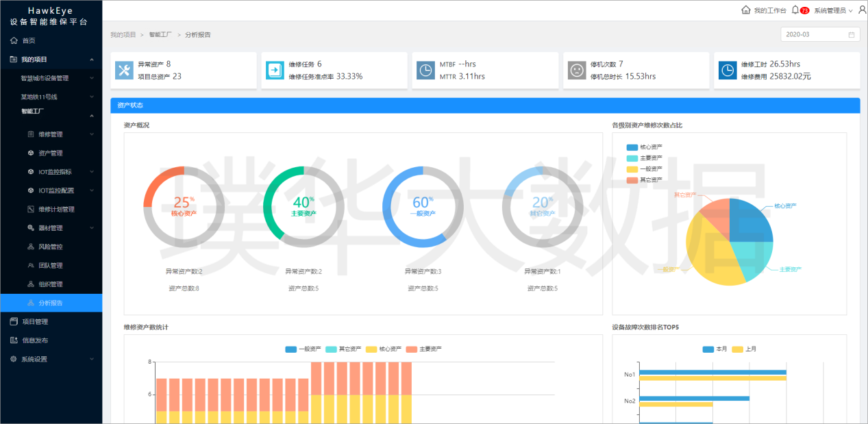Open the 系统管理员 dropdown
Screen dimensions: 868x424
pyautogui.click(x=832, y=11)
